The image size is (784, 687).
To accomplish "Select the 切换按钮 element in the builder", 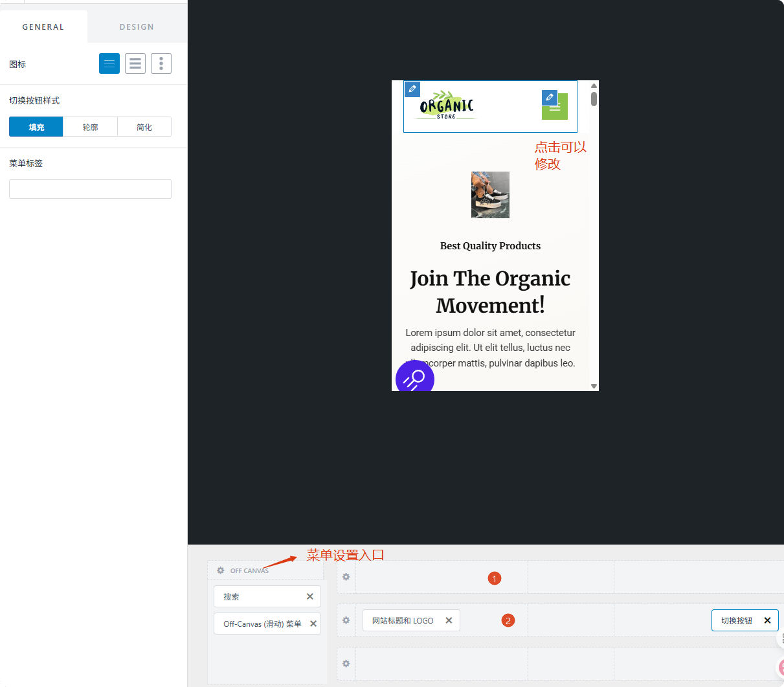I will click(x=737, y=620).
